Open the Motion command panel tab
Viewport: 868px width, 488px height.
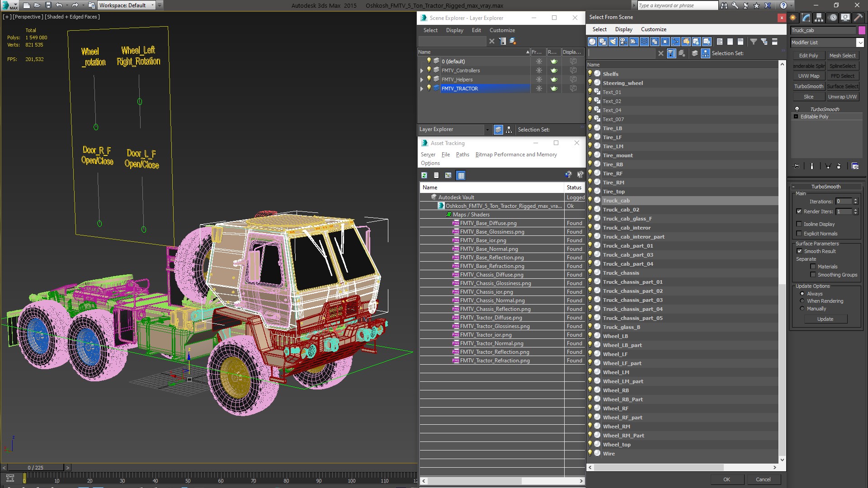tap(832, 18)
